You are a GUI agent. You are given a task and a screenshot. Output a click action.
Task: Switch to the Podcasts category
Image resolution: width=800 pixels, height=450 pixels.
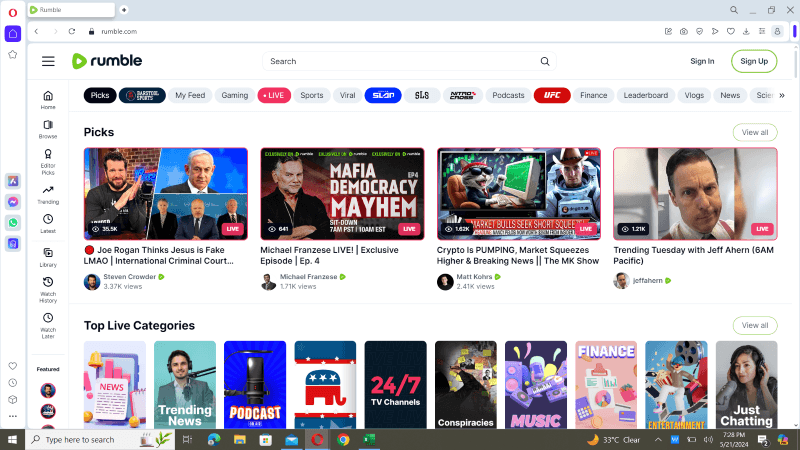click(x=508, y=96)
